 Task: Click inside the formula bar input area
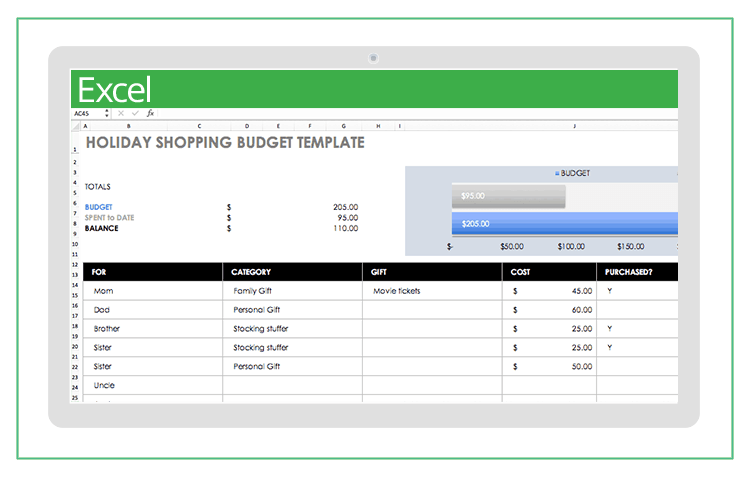(400, 113)
